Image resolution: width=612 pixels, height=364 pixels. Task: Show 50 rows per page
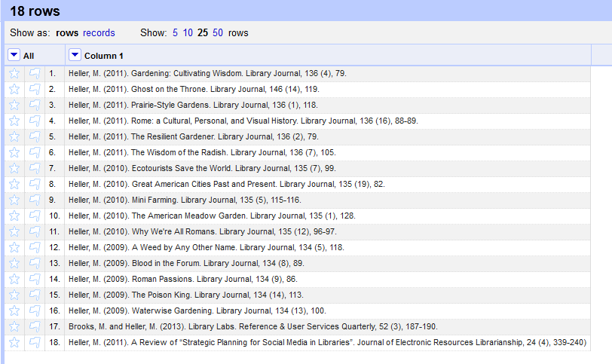218,32
